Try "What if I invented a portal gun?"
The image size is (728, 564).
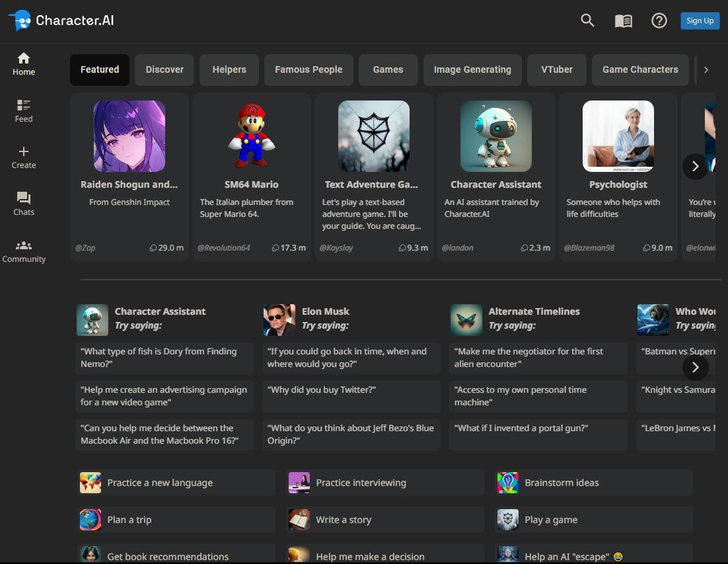coord(538,434)
